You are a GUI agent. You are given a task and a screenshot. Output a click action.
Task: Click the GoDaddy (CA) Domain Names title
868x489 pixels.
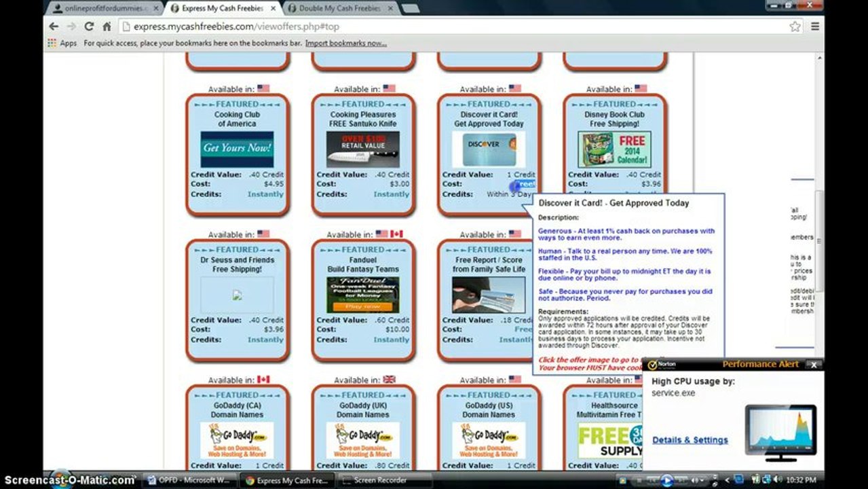238,410
